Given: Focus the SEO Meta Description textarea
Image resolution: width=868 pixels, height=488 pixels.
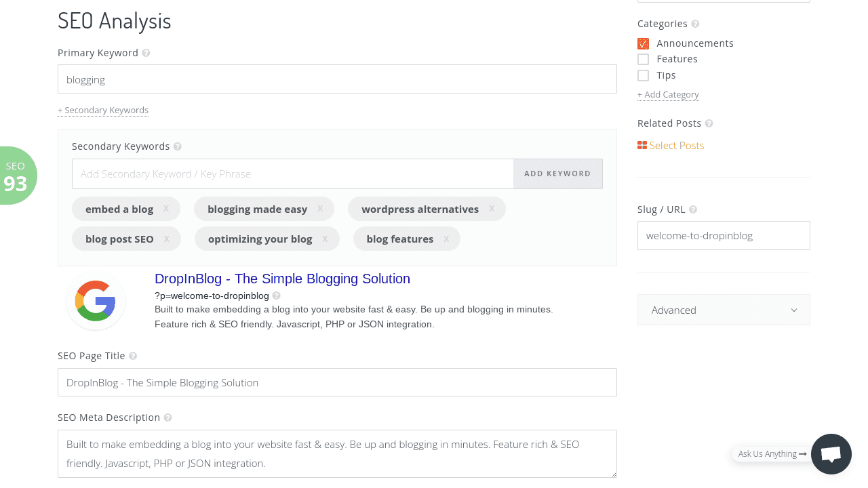Looking at the screenshot, I should pos(337,453).
